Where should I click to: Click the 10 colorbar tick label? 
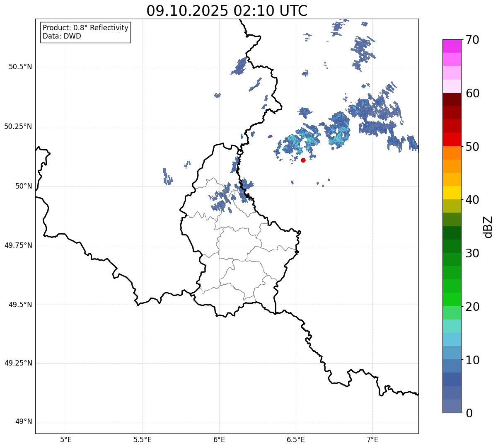click(x=472, y=360)
